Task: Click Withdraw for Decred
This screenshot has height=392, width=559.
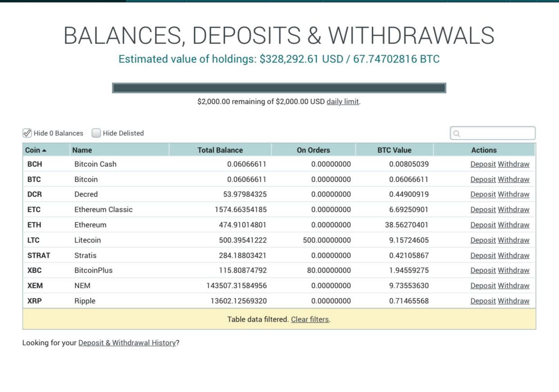Action: pos(514,194)
